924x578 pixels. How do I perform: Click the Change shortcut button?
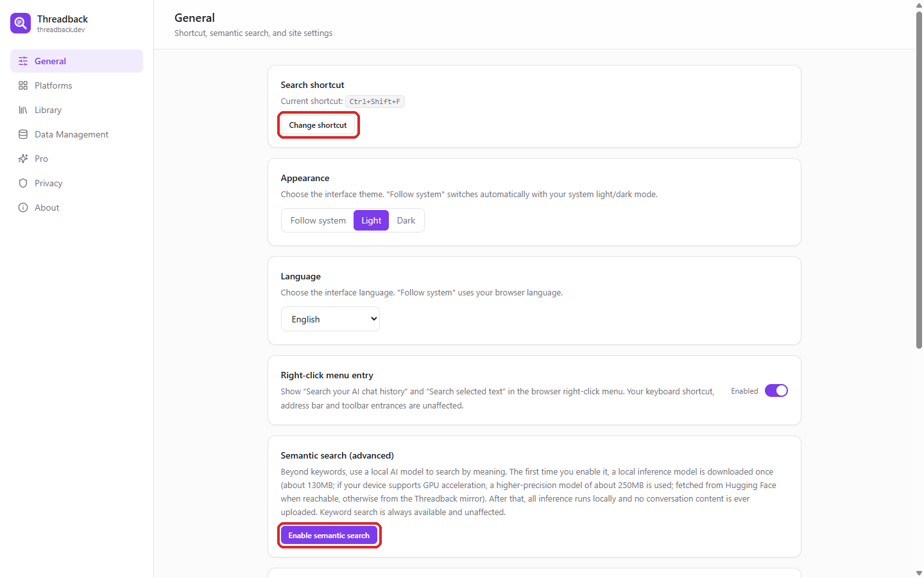[318, 125]
